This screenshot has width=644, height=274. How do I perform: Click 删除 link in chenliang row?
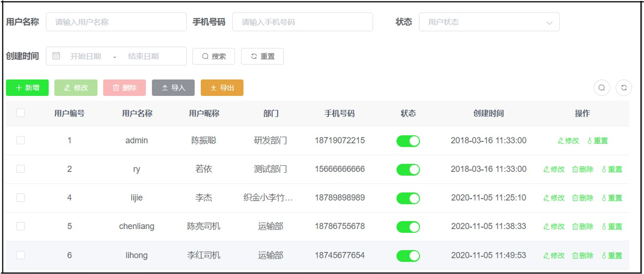point(583,227)
